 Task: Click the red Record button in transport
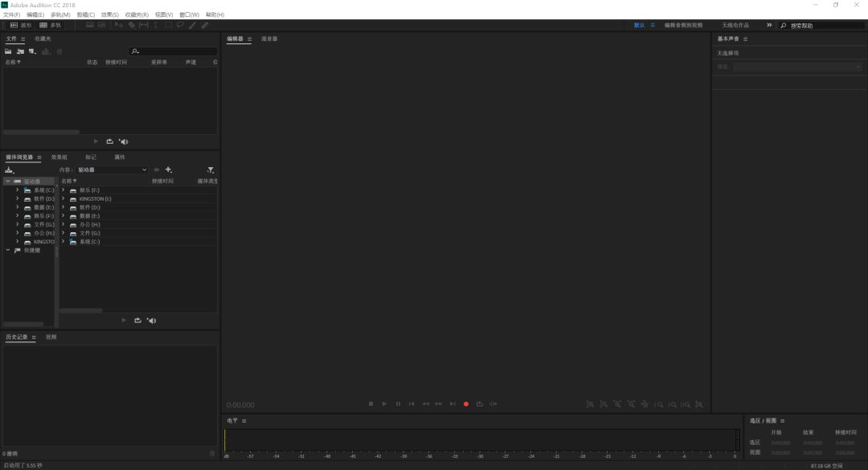[465, 404]
